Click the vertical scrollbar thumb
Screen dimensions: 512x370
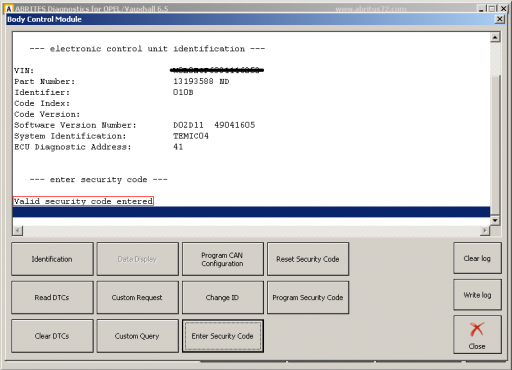[x=495, y=145]
